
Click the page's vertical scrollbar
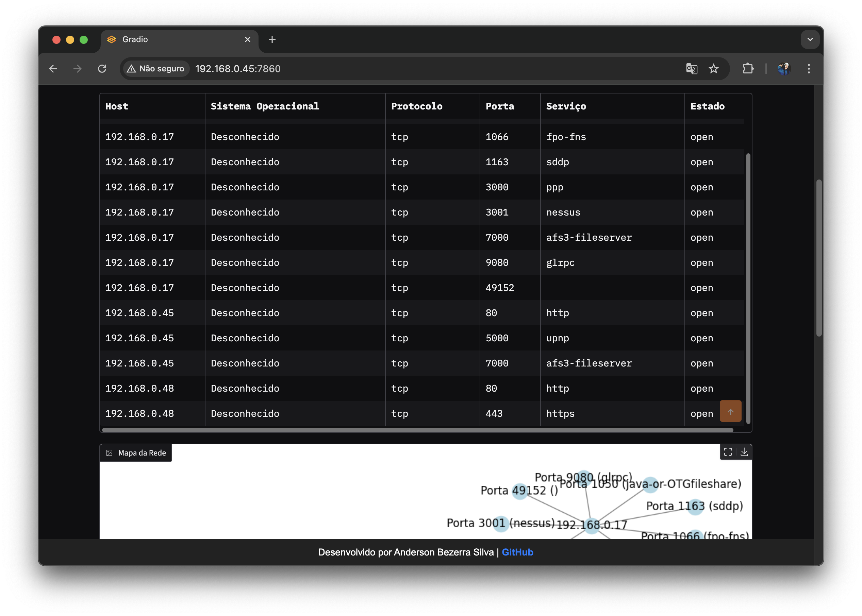click(x=819, y=258)
